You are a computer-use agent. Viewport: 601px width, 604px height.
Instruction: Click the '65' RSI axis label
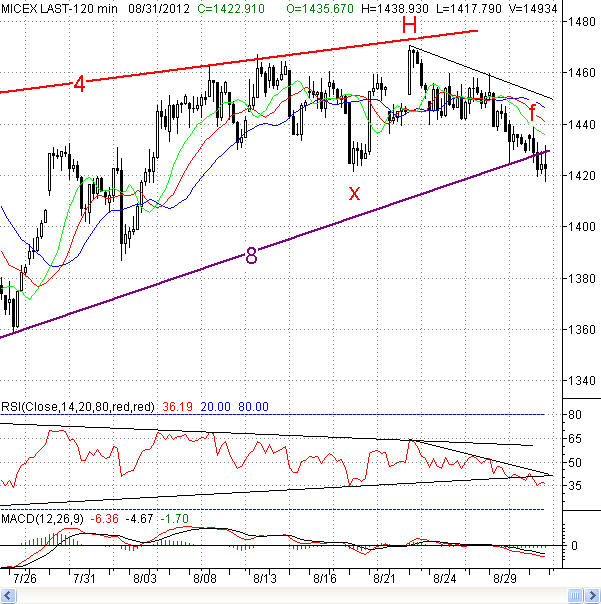coord(575,439)
